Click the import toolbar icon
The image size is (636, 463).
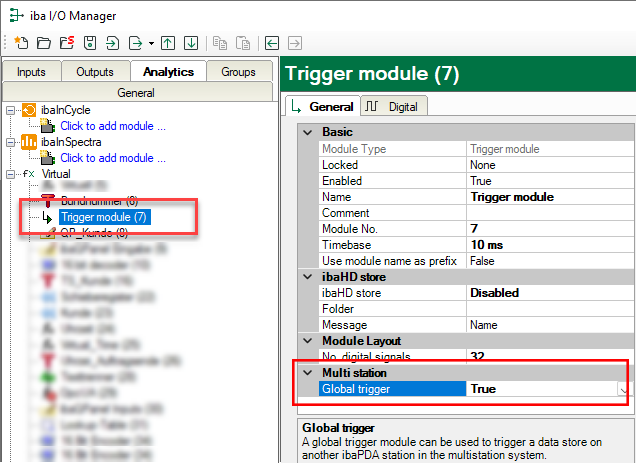click(112, 43)
